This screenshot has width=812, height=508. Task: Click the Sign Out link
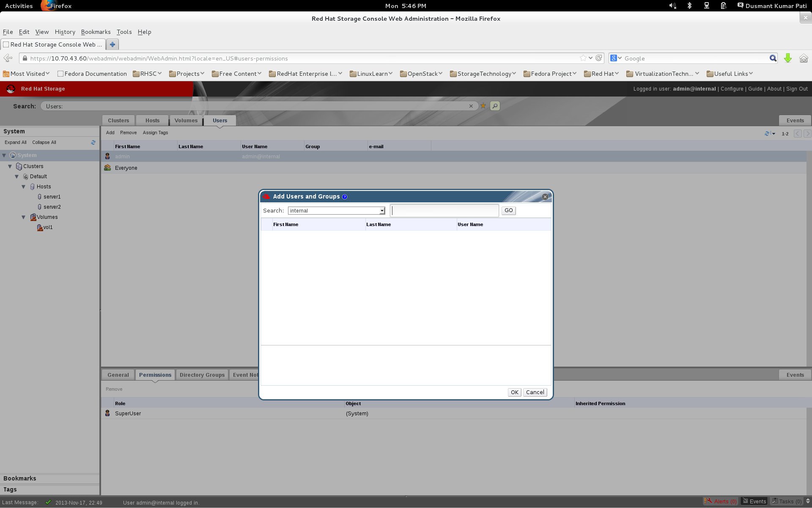(x=797, y=89)
